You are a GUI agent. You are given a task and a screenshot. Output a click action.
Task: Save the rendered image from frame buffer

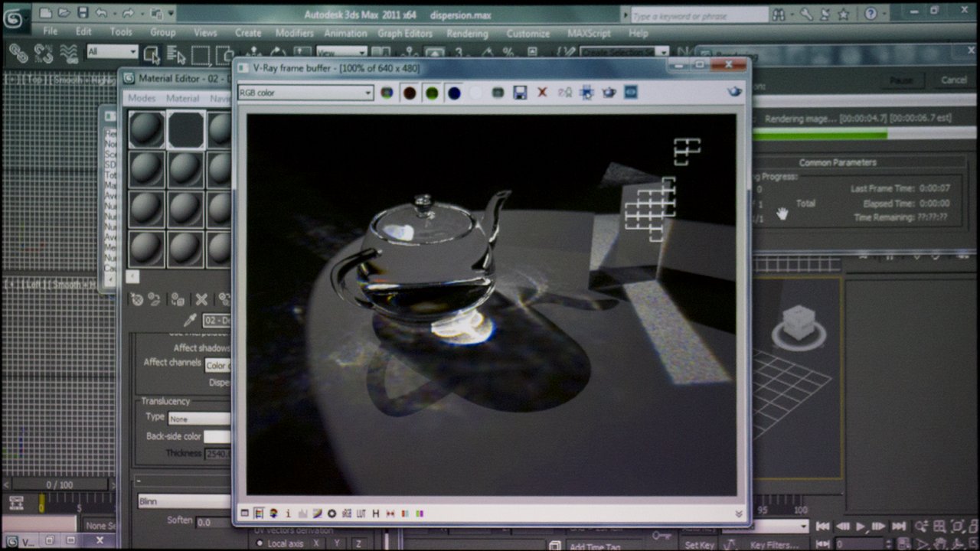[x=520, y=93]
